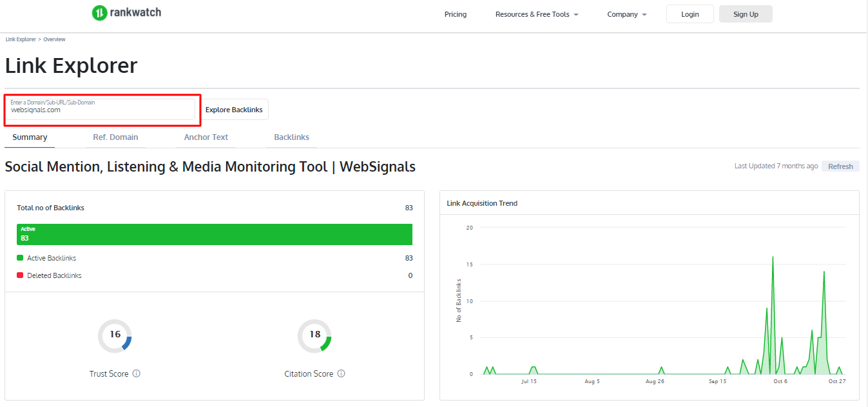Click the Aug 5 x-axis label
868x407 pixels.
pyautogui.click(x=592, y=381)
